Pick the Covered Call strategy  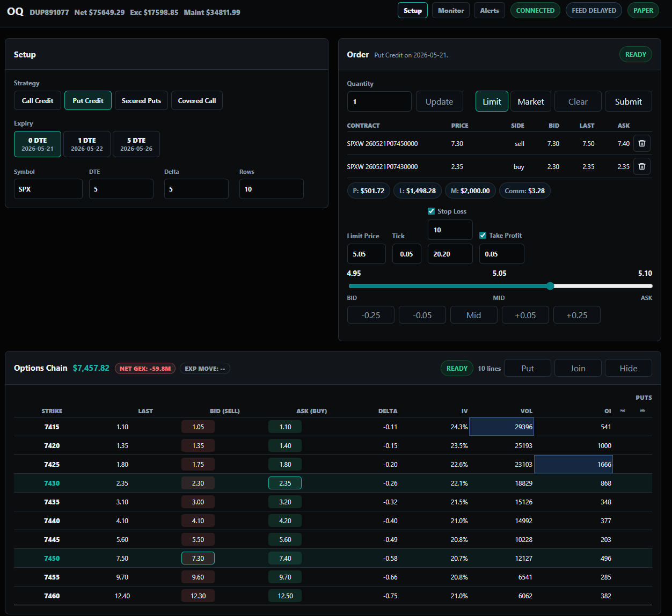[x=197, y=100]
